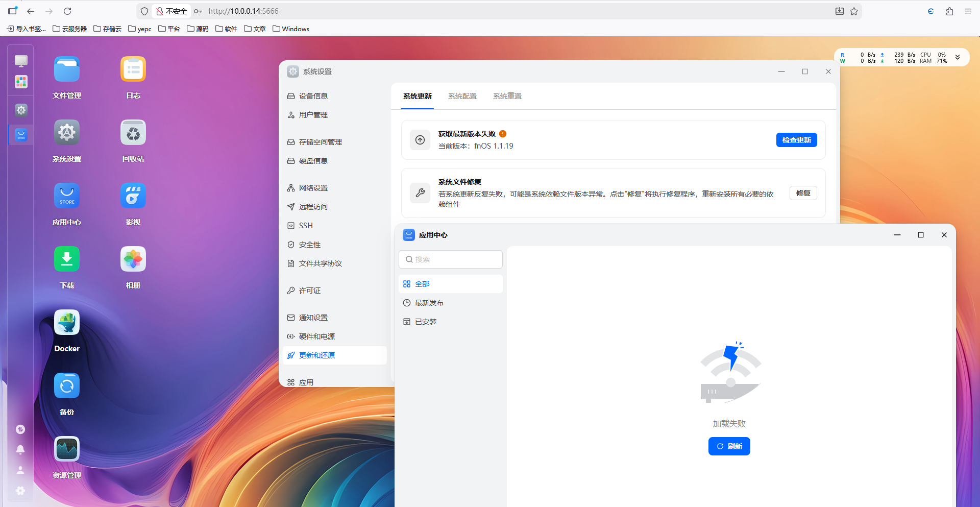The width and height of the screenshot is (980, 507).
Task: Open 网络设置 in system settings
Action: click(313, 187)
